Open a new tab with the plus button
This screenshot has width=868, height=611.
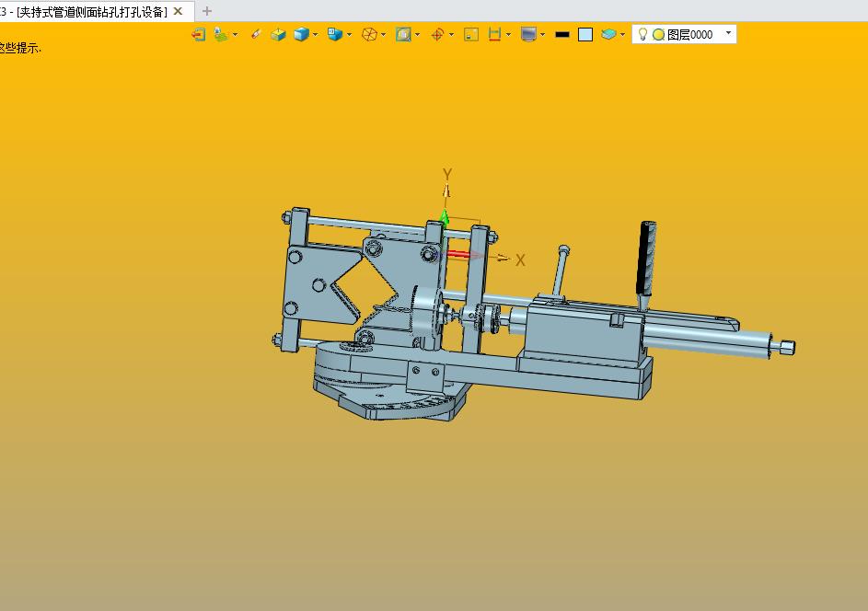tap(207, 11)
